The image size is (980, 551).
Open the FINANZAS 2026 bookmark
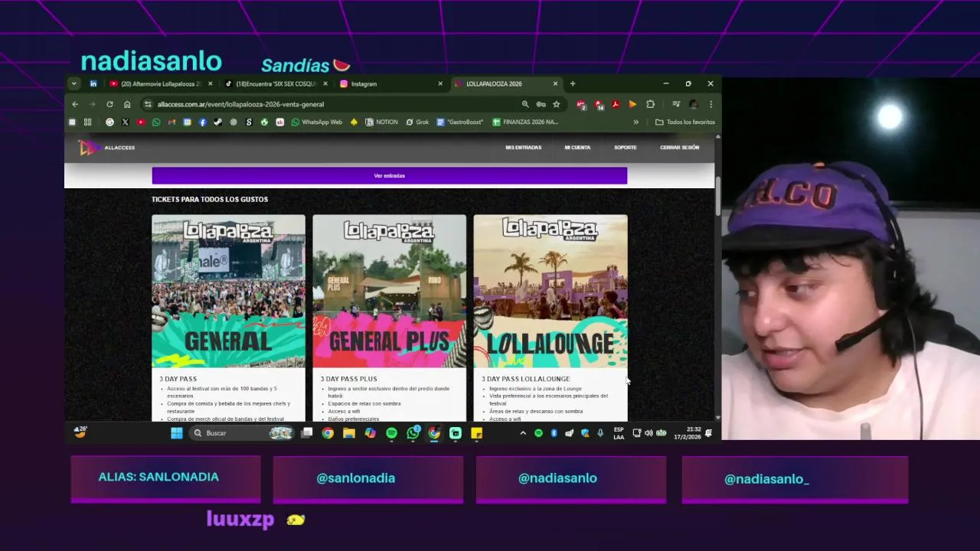526,122
